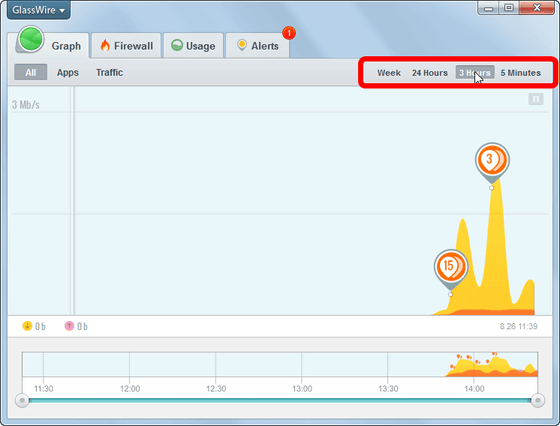The height and width of the screenshot is (426, 560).
Task: Set the time range to 24 Hours
Action: tap(430, 73)
